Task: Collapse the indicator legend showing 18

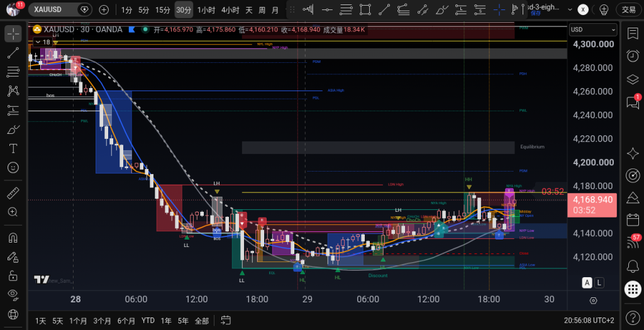Action: (43, 42)
